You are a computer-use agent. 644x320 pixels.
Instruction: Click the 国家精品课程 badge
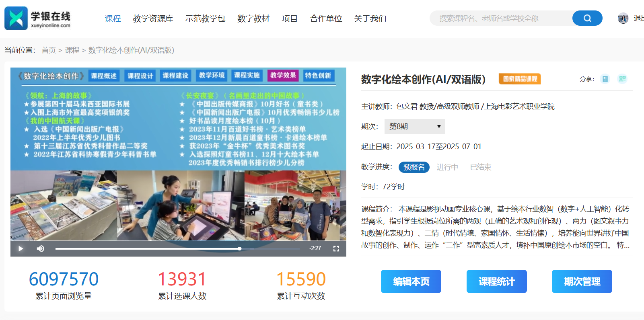[x=520, y=79]
